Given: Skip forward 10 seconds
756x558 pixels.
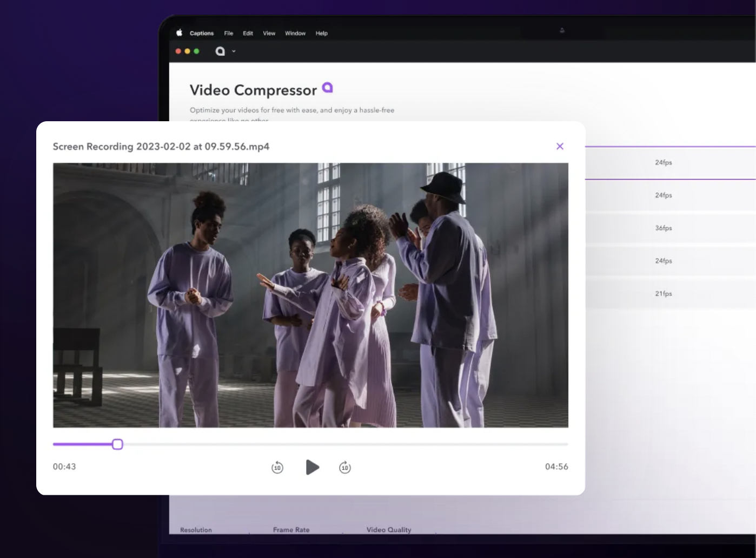Looking at the screenshot, I should point(344,467).
